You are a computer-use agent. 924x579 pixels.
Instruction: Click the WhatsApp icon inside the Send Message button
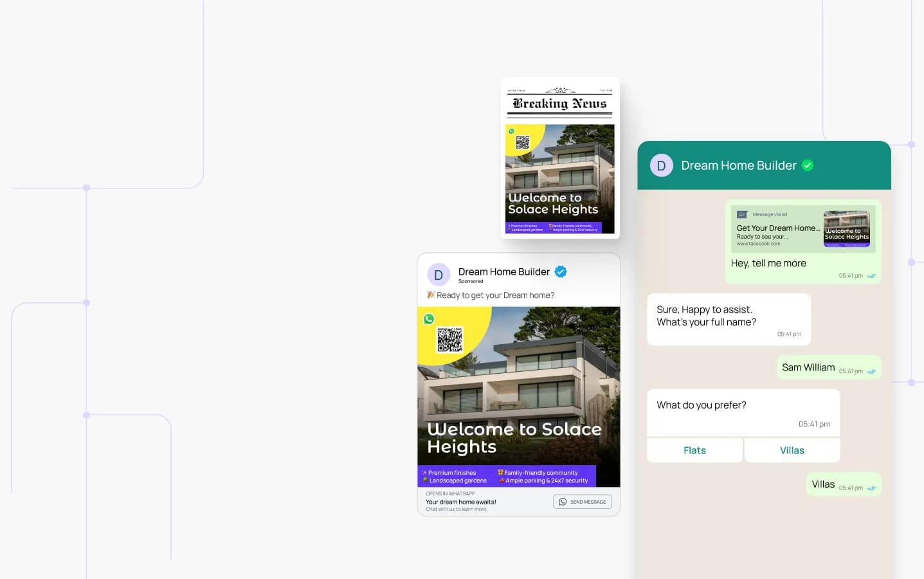563,501
